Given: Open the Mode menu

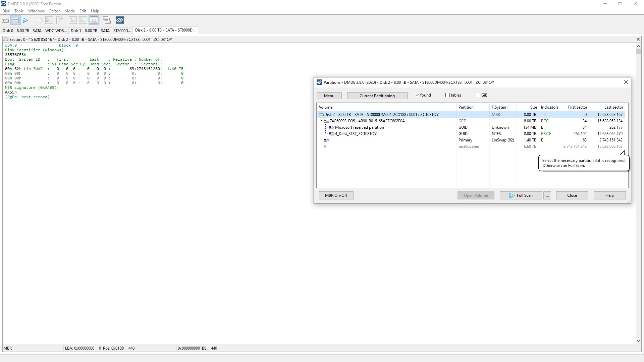Looking at the screenshot, I should 69,11.
